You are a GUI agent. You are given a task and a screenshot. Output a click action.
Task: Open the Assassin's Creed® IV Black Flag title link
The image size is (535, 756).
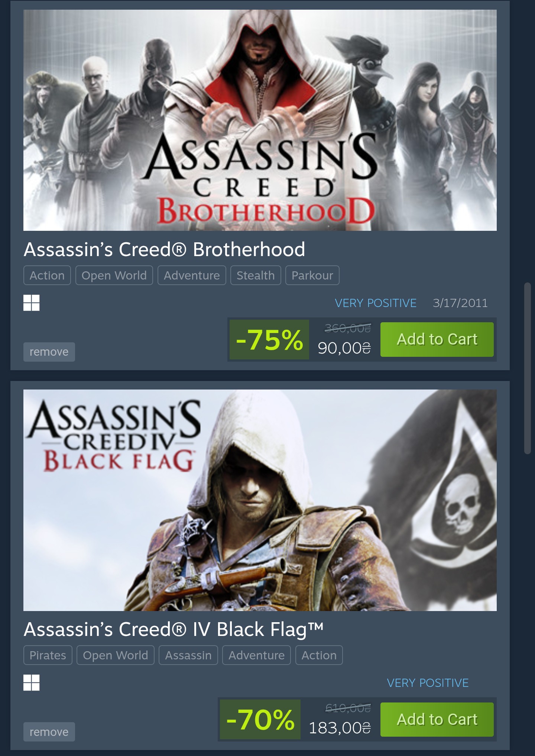pos(174,629)
